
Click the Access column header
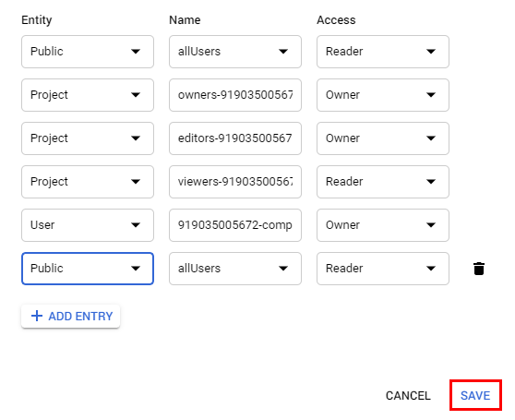336,20
